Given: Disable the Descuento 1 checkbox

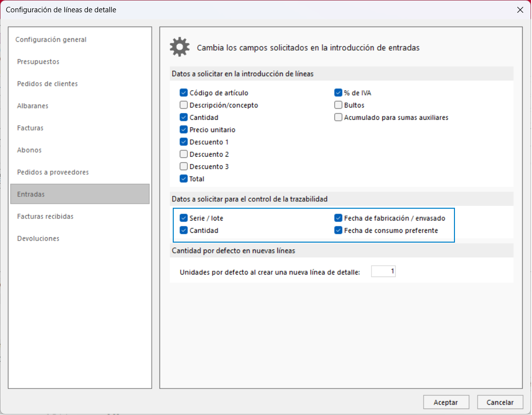Looking at the screenshot, I should pos(184,141).
